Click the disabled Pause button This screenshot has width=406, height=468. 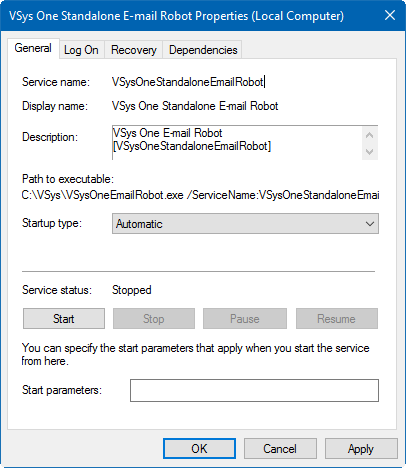[x=245, y=319]
